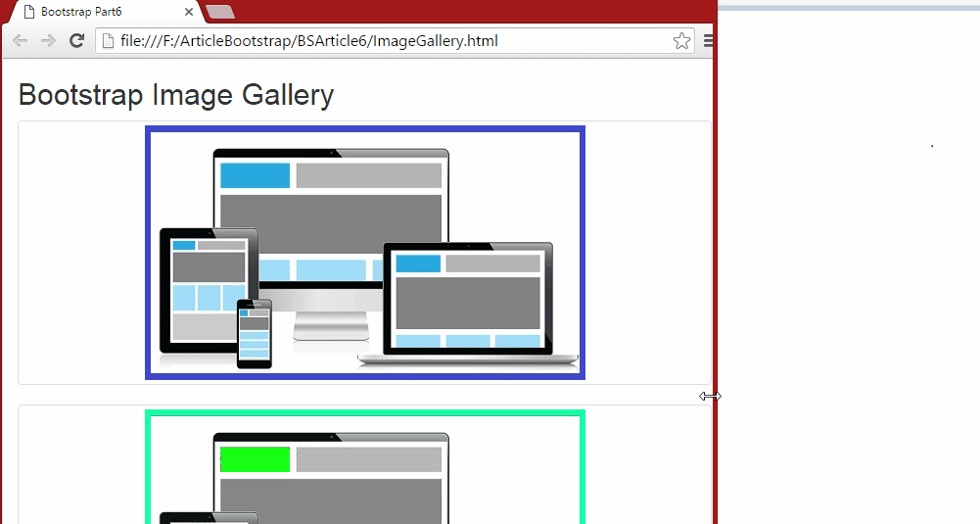Open the green-bordered responsive devices image
This screenshot has width=980, height=524.
[x=365, y=466]
